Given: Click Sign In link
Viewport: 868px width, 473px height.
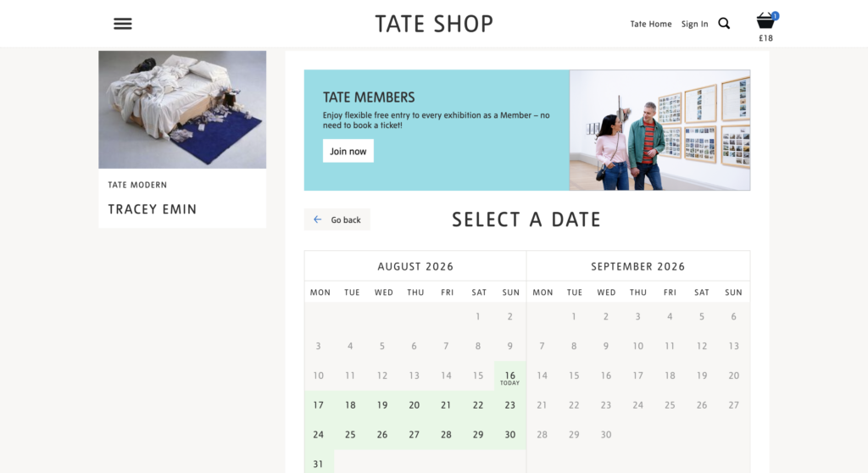Looking at the screenshot, I should 695,24.
